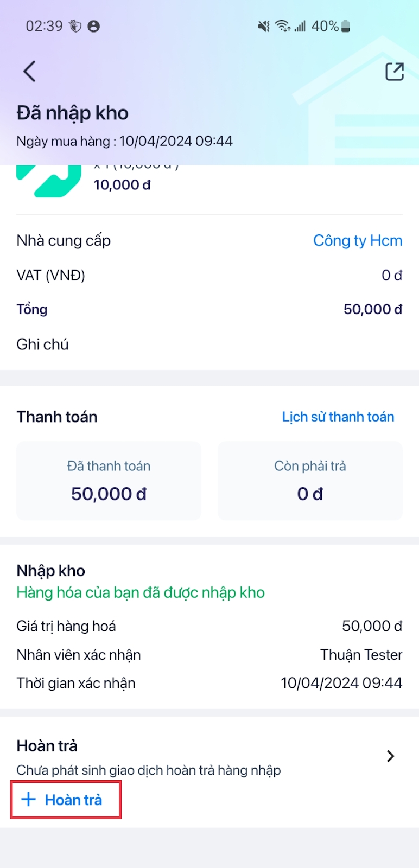Image resolution: width=419 pixels, height=868 pixels.
Task: Open Lịch sử thanh toán link
Action: [x=338, y=417]
